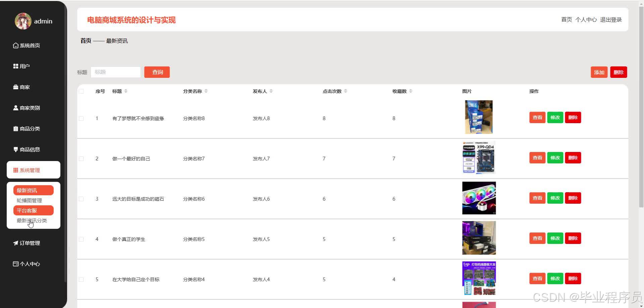The image size is (644, 308).
Task: Click 修改 for row 分类名称7
Action: 555,158
